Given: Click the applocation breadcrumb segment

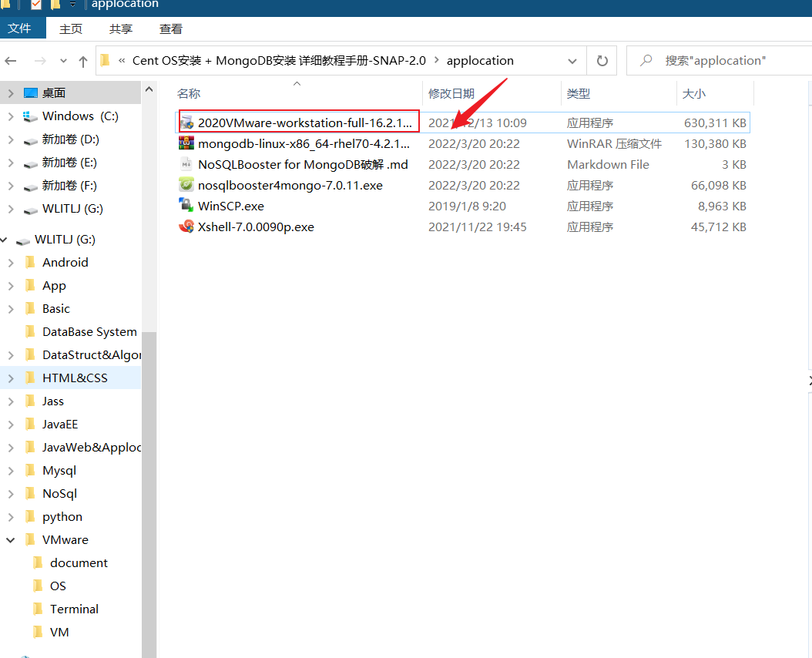Looking at the screenshot, I should pyautogui.click(x=480, y=61).
